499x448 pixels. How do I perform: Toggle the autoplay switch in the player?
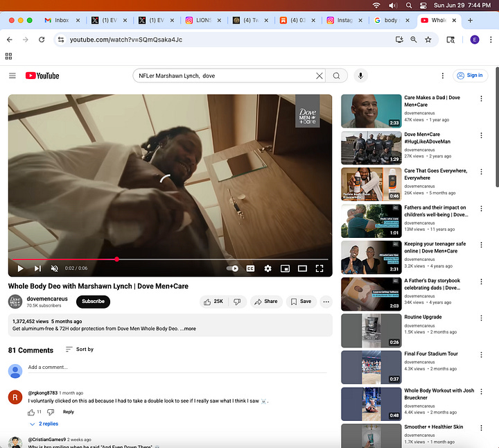tap(233, 268)
